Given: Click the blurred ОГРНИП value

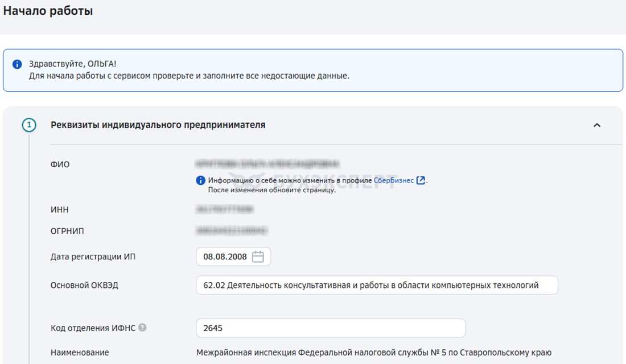Looking at the screenshot, I should coord(232,231).
